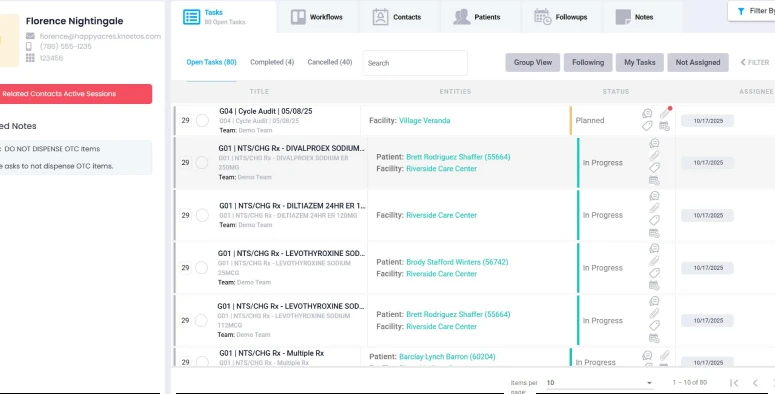The height and width of the screenshot is (394, 775).
Task: Click the Planned status on Cycle Audit row
Action: 590,120
